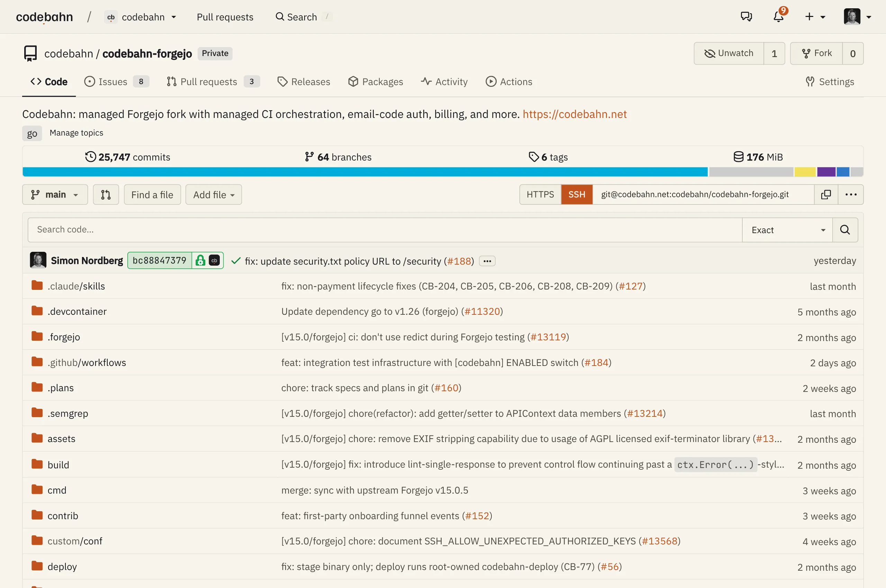Open repository Settings tab
886x588 pixels.
[830, 82]
